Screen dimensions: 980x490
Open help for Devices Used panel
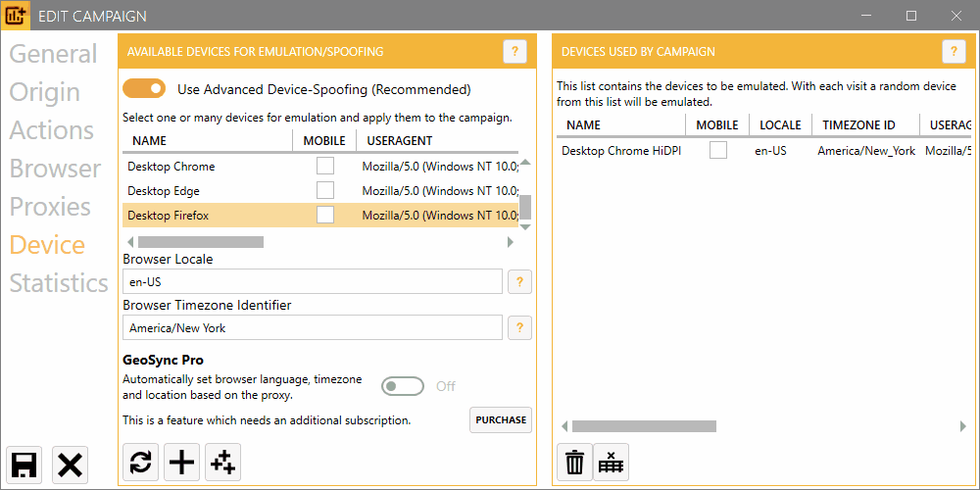[954, 52]
